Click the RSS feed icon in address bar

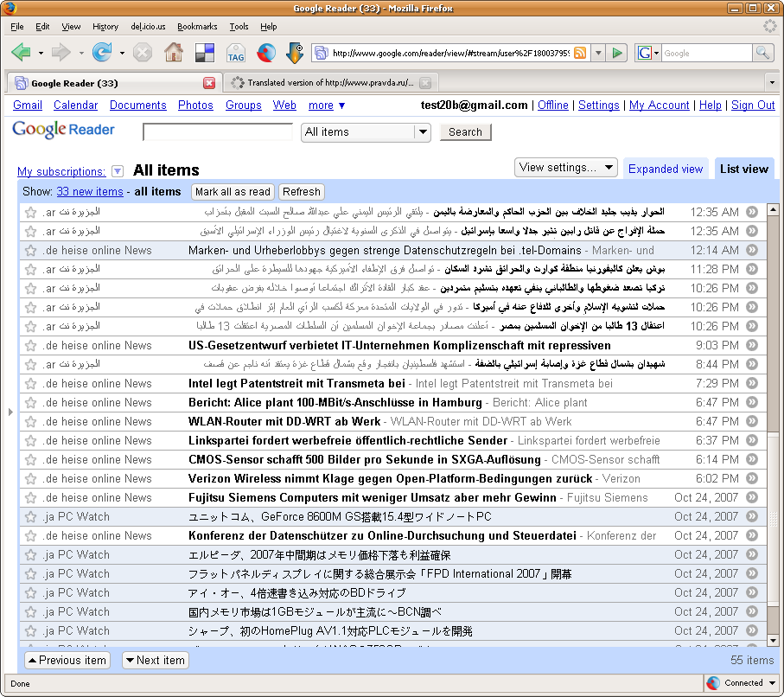580,53
